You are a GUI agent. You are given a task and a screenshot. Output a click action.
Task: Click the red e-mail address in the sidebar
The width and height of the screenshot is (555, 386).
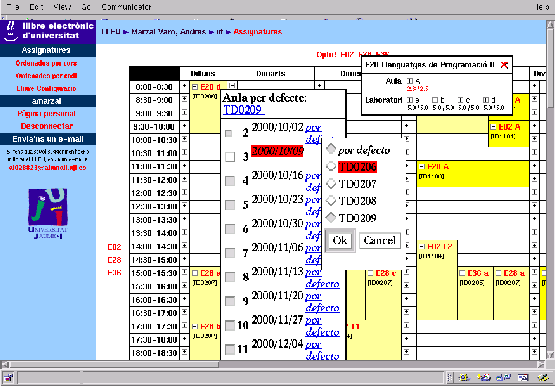pyautogui.click(x=47, y=167)
